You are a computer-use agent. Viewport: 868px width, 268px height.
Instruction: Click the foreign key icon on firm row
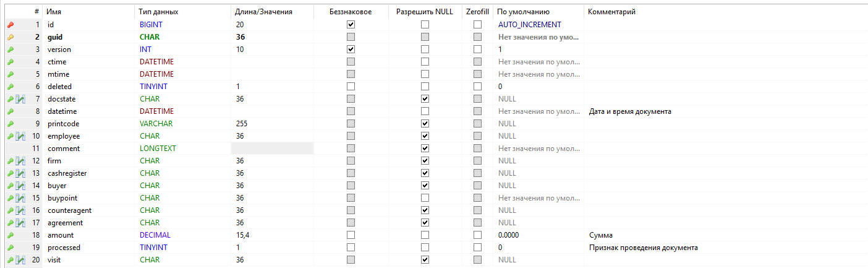20,161
